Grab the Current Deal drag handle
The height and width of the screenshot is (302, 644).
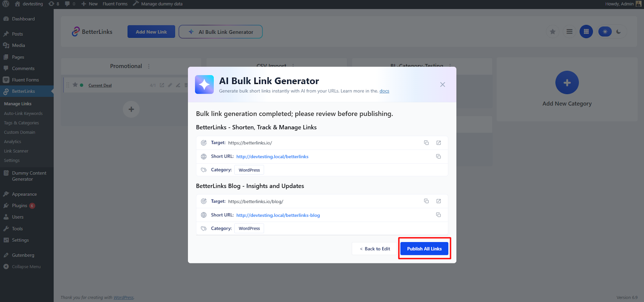(x=68, y=85)
